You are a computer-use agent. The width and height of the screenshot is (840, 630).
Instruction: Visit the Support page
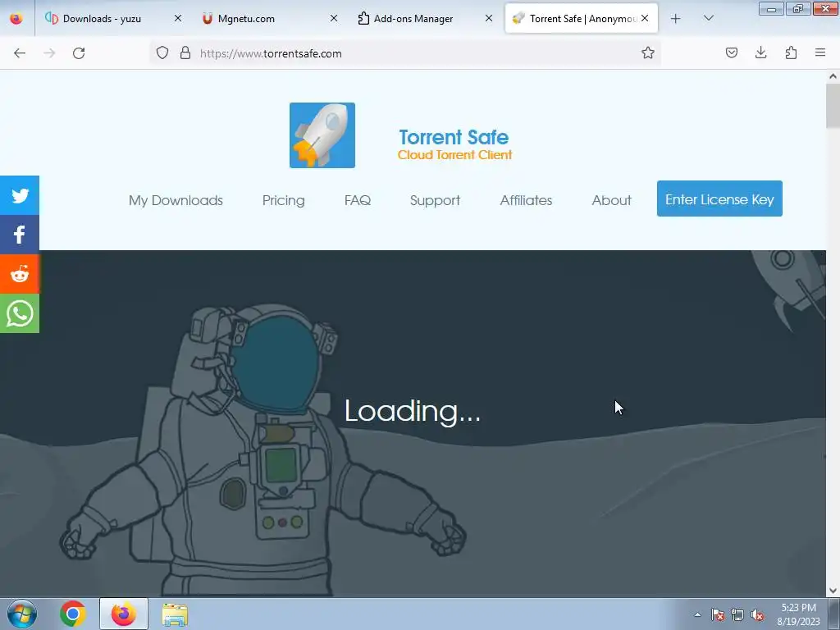pos(435,200)
